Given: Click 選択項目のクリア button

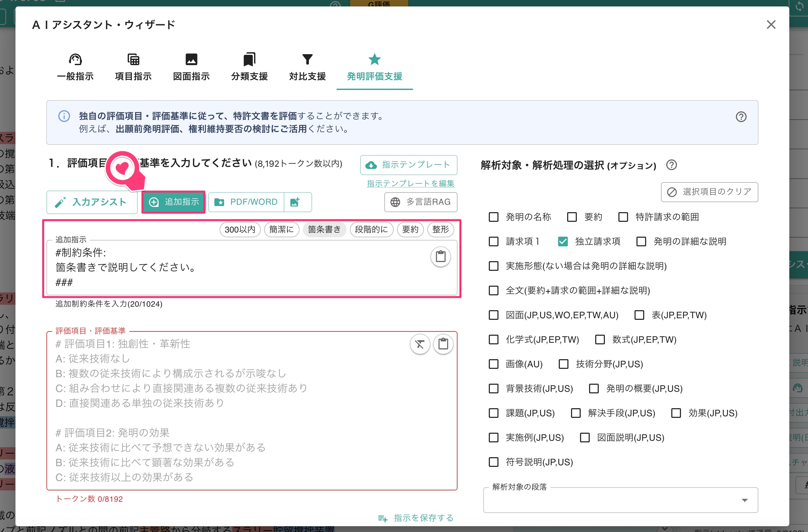Looking at the screenshot, I should click(x=709, y=192).
